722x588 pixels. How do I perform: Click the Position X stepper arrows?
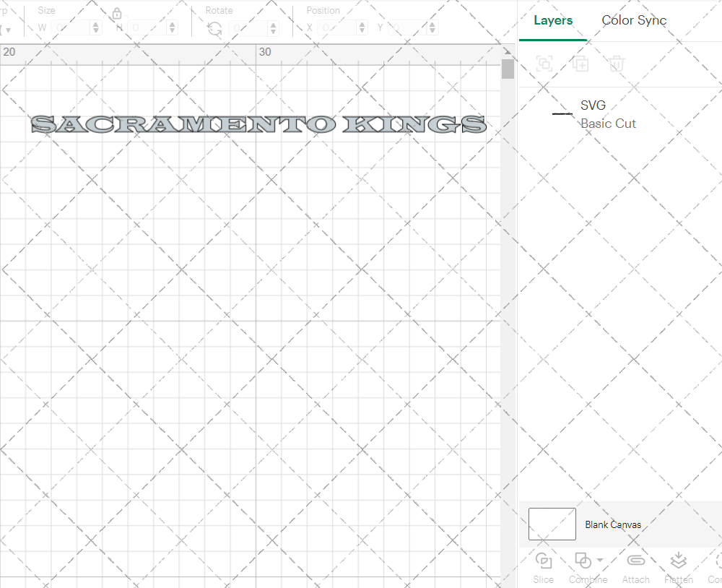coord(362,27)
